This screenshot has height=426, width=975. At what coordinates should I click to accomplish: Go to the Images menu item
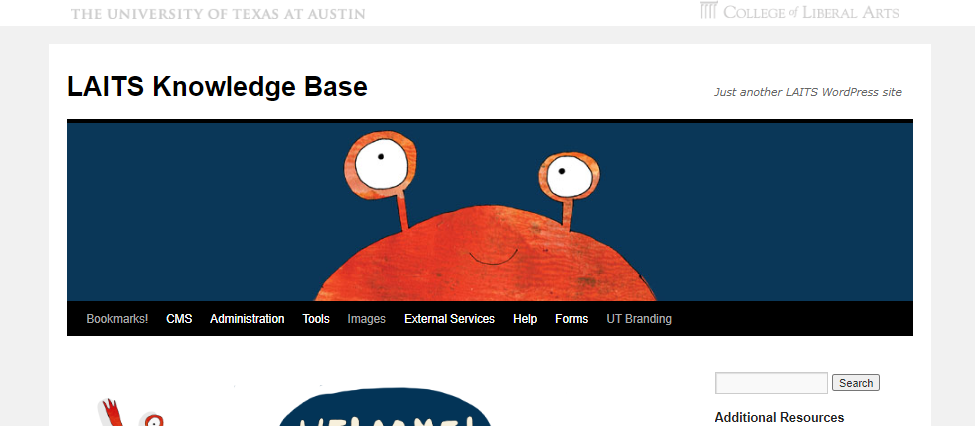click(366, 318)
